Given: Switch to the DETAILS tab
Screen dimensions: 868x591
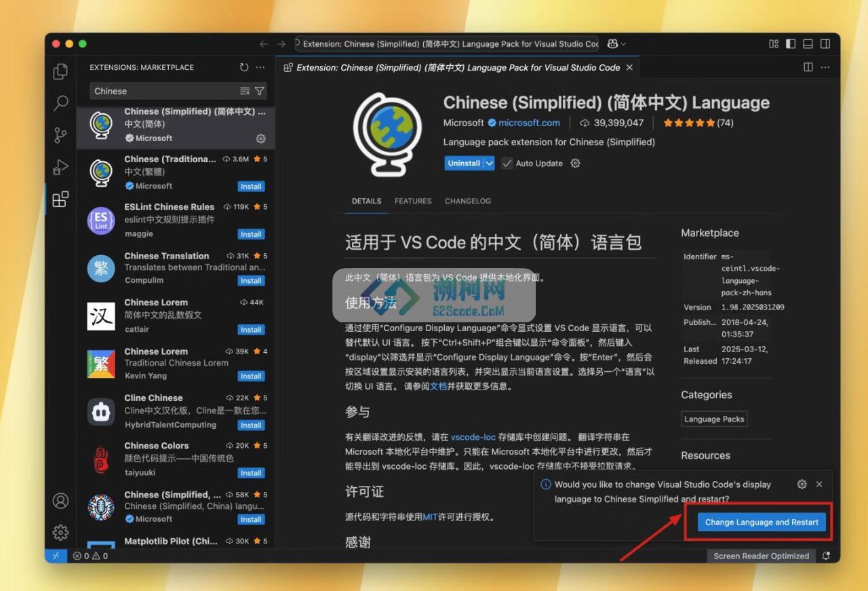Looking at the screenshot, I should click(x=366, y=201).
